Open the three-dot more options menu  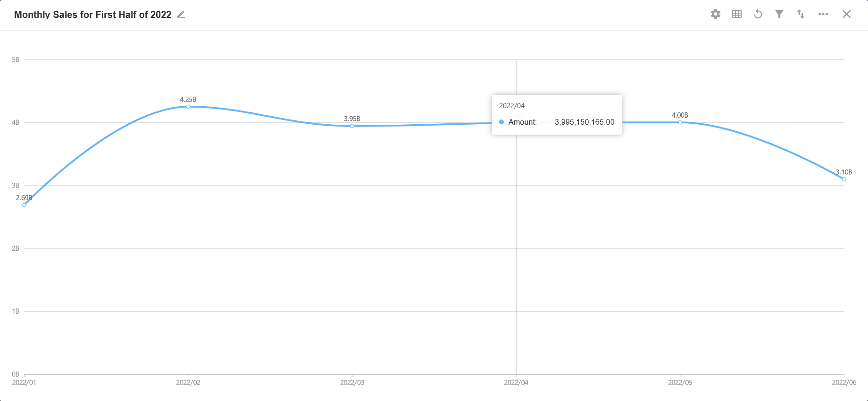point(823,14)
